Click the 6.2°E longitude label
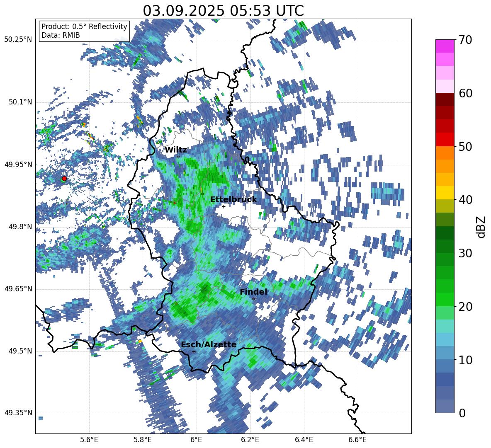Screen dimensions: 491x448 pos(250,440)
